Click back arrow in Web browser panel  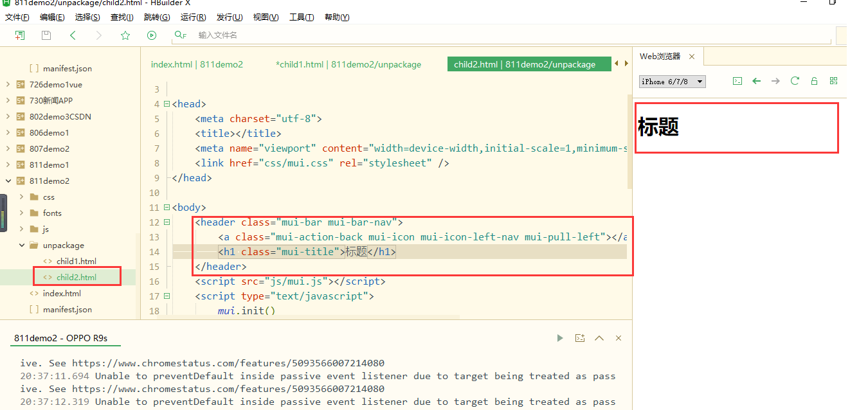click(x=757, y=81)
